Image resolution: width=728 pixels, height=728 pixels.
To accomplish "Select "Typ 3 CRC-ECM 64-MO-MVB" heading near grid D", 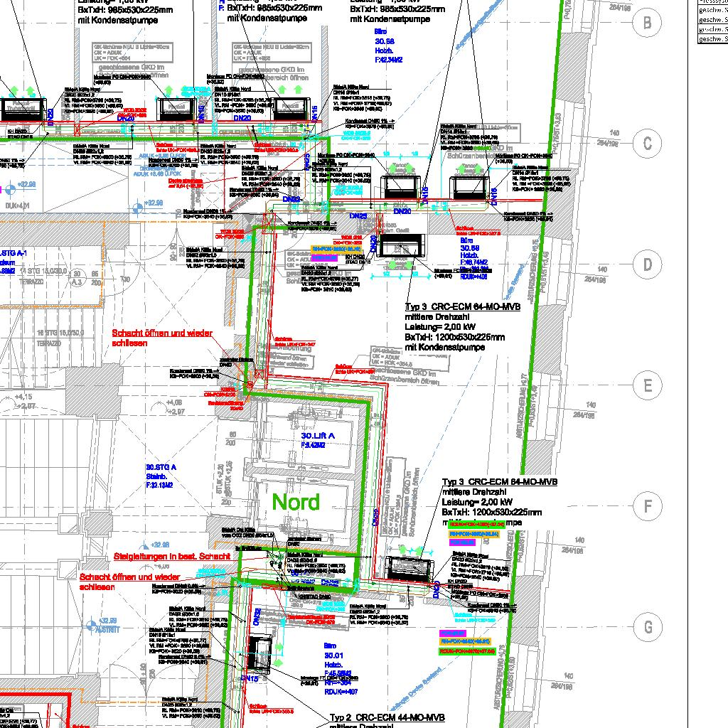I will point(462,307).
